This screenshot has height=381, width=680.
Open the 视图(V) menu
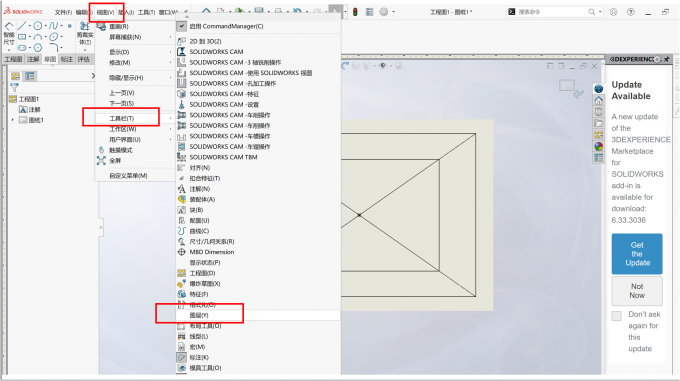(105, 12)
